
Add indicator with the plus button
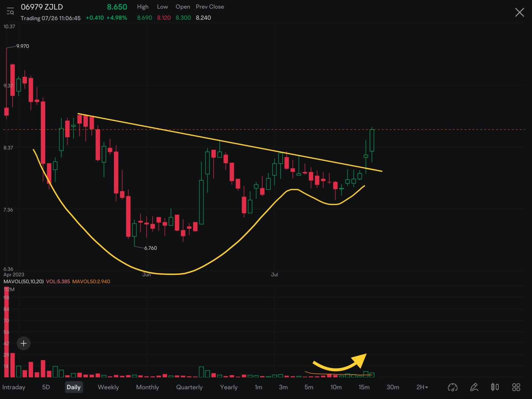24,343
